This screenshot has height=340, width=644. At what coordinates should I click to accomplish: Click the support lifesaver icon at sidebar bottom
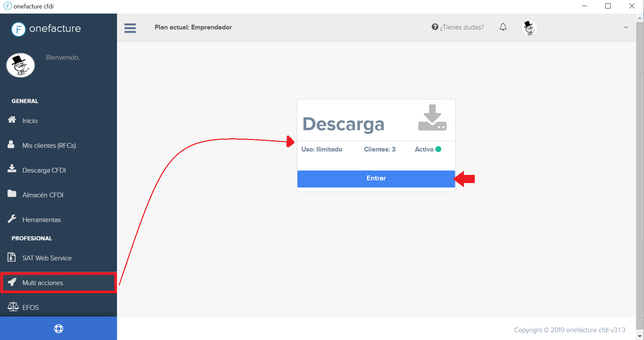pyautogui.click(x=58, y=328)
